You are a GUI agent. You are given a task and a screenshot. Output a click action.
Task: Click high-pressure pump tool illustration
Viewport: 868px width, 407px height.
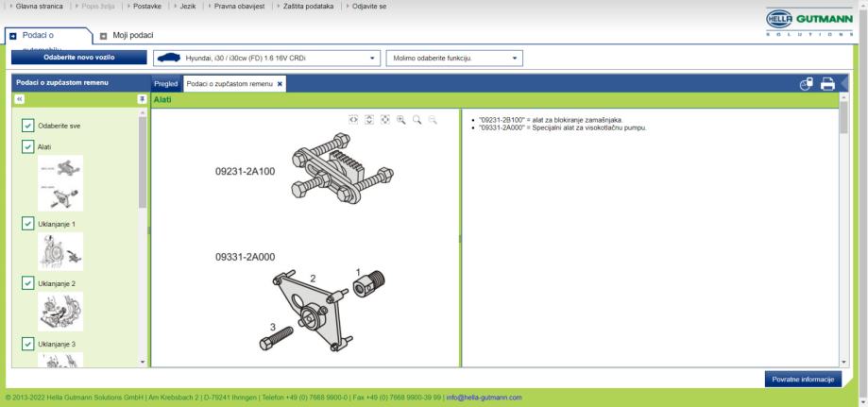322,310
